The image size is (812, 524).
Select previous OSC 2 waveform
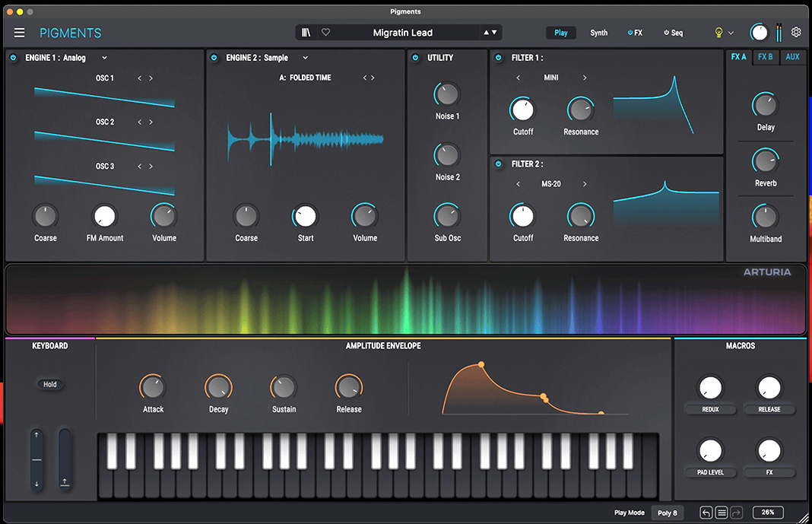[x=139, y=122]
